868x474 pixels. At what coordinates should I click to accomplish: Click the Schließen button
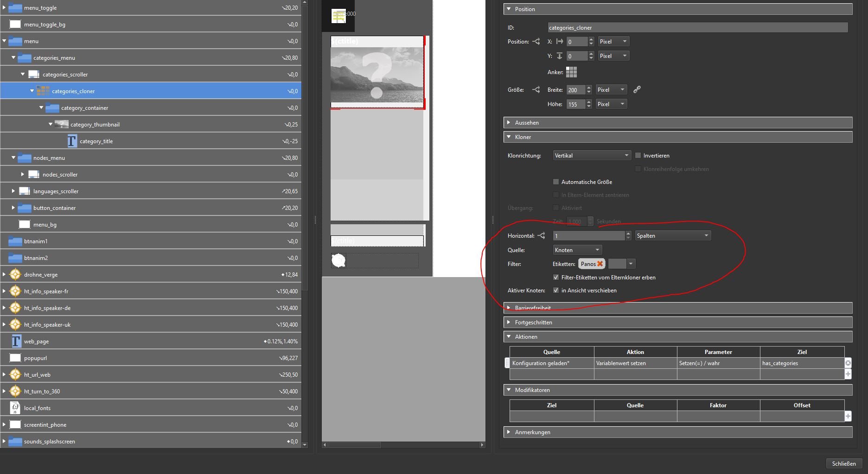pos(843,463)
